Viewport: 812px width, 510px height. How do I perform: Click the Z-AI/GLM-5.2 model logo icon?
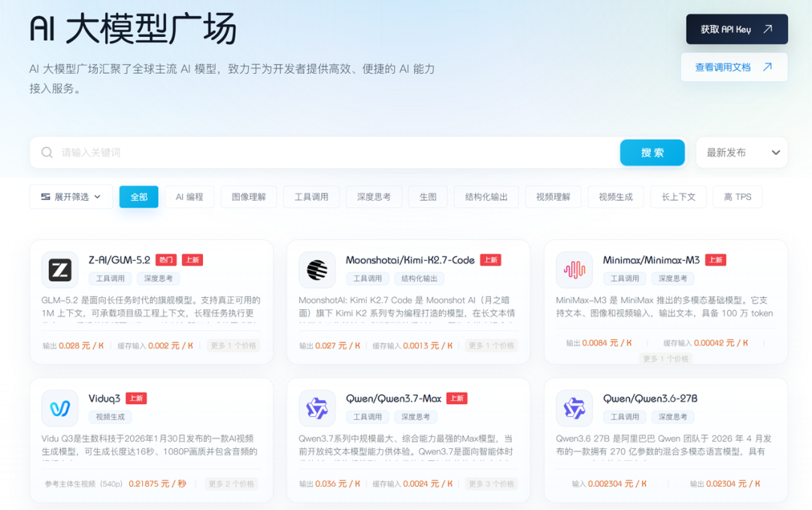click(60, 270)
